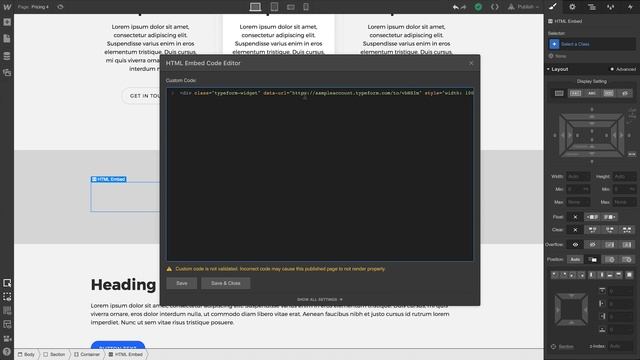Close the HTML Embed Code Editor
The image size is (640, 360).
click(x=471, y=63)
